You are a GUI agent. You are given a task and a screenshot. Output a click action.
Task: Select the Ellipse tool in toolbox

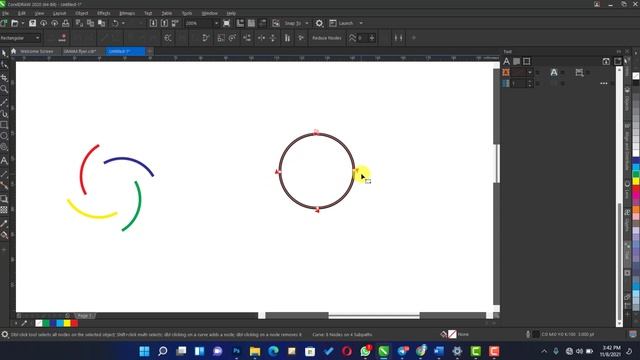4,136
